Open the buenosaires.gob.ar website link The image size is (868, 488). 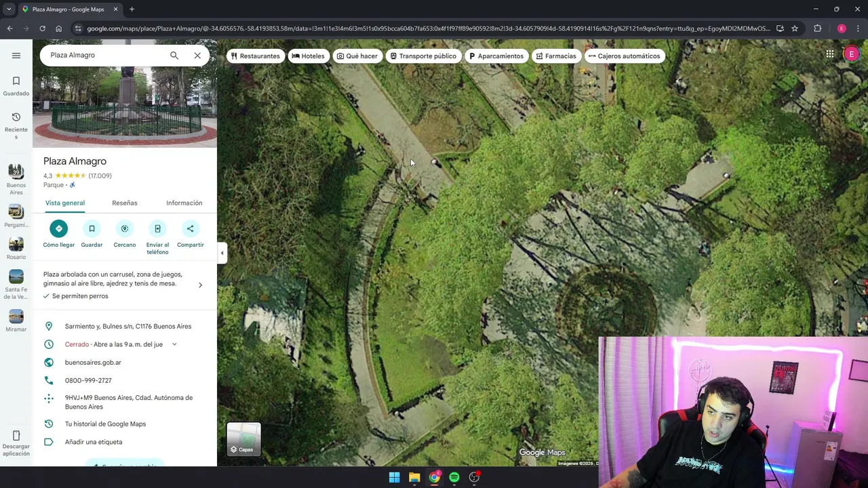coord(93,363)
